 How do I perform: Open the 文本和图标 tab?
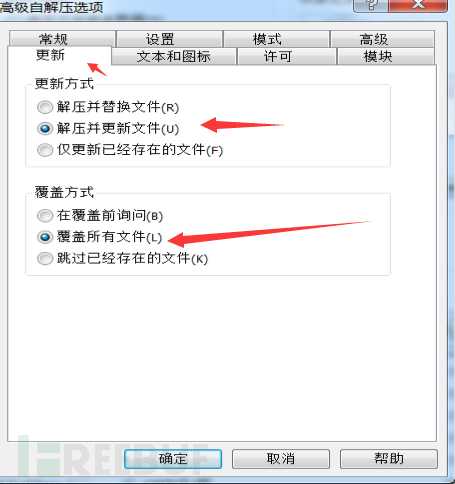click(174, 56)
